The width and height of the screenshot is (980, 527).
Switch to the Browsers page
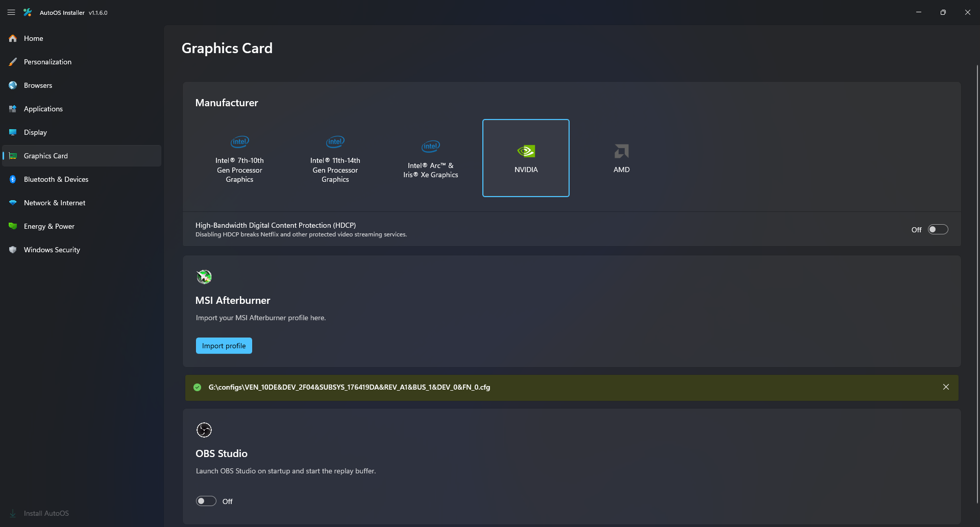[82, 85]
